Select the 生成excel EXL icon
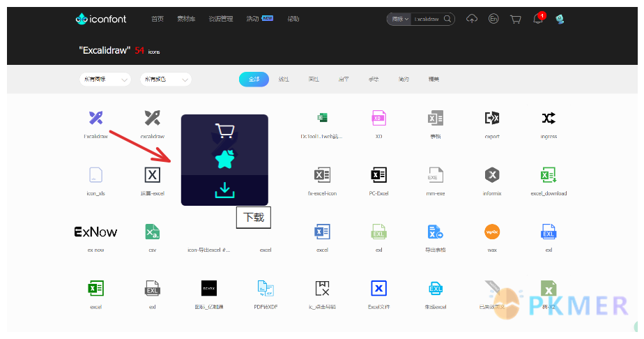The height and width of the screenshot is (339, 644). [436, 289]
